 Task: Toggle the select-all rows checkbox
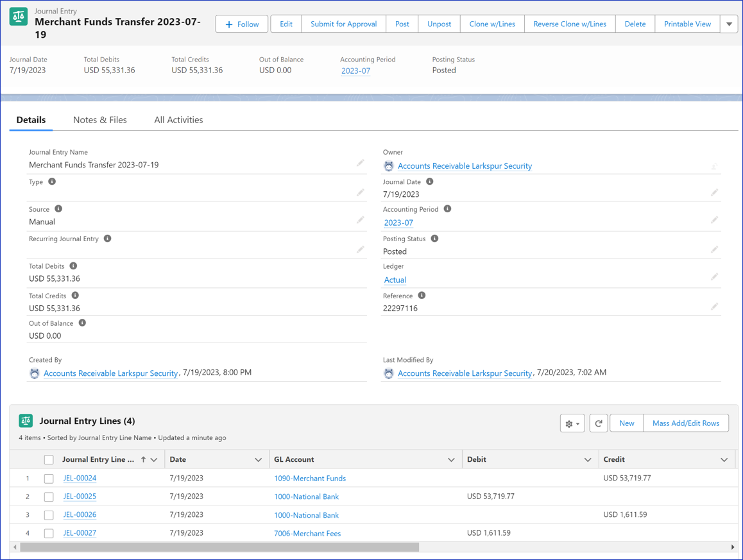(49, 459)
